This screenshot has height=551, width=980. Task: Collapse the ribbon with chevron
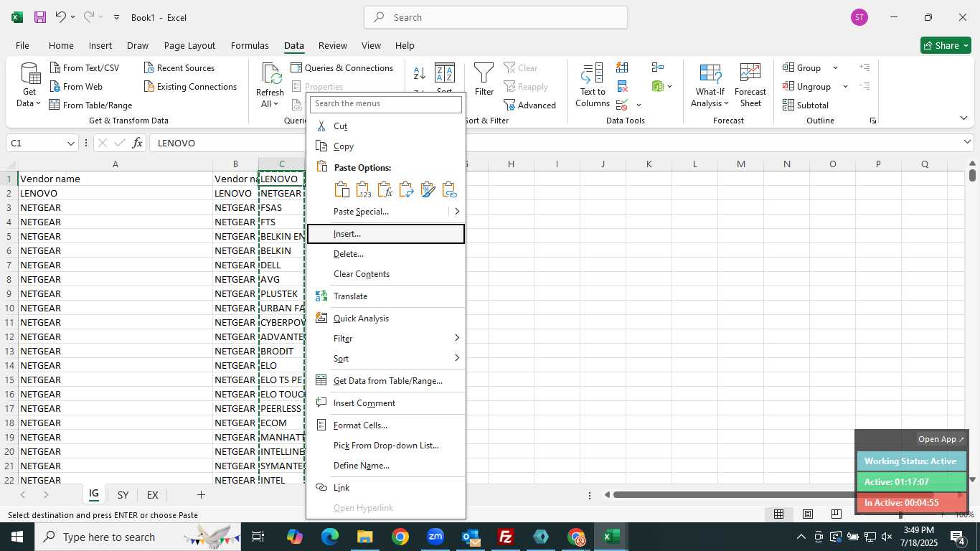[963, 118]
